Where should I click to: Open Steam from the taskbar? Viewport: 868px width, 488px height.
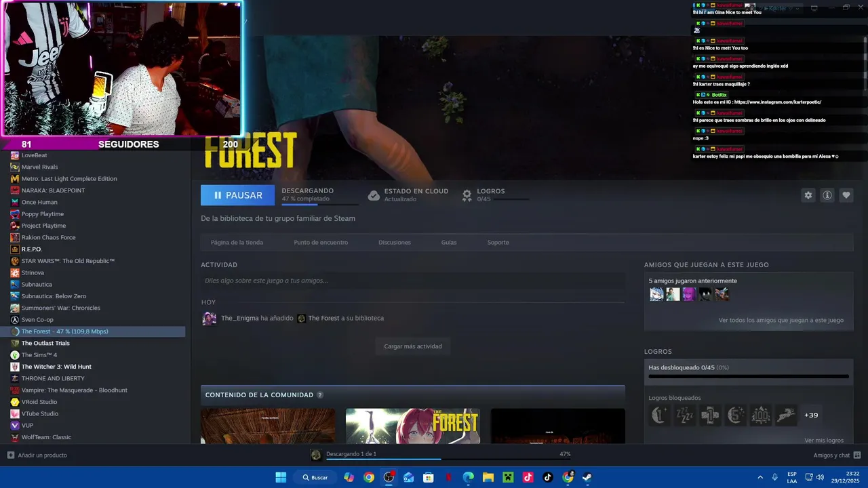(587, 477)
